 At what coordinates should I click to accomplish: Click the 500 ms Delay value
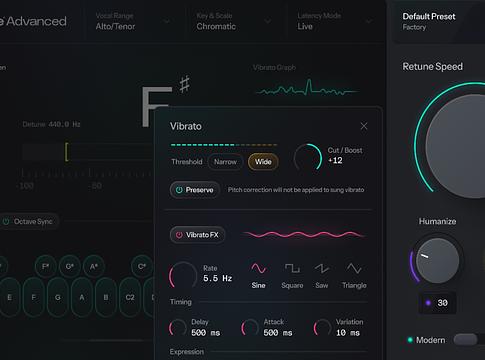click(x=206, y=333)
